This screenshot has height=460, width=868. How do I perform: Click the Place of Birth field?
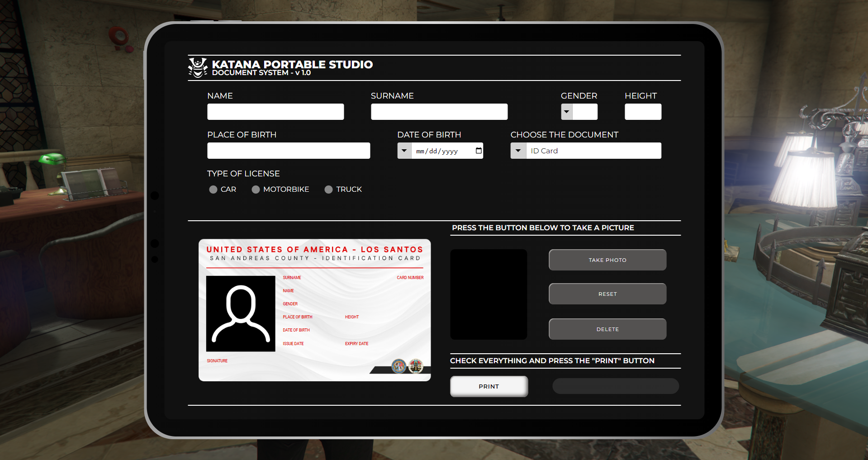coord(289,151)
